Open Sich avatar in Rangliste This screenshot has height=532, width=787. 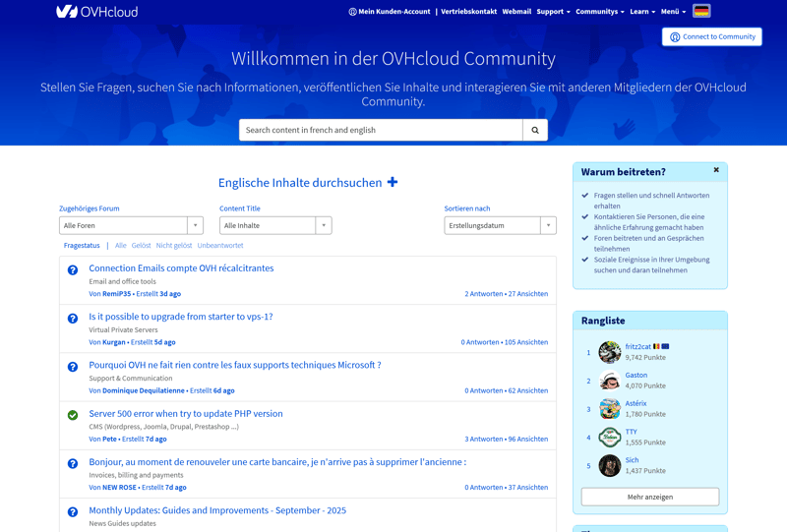pos(610,465)
